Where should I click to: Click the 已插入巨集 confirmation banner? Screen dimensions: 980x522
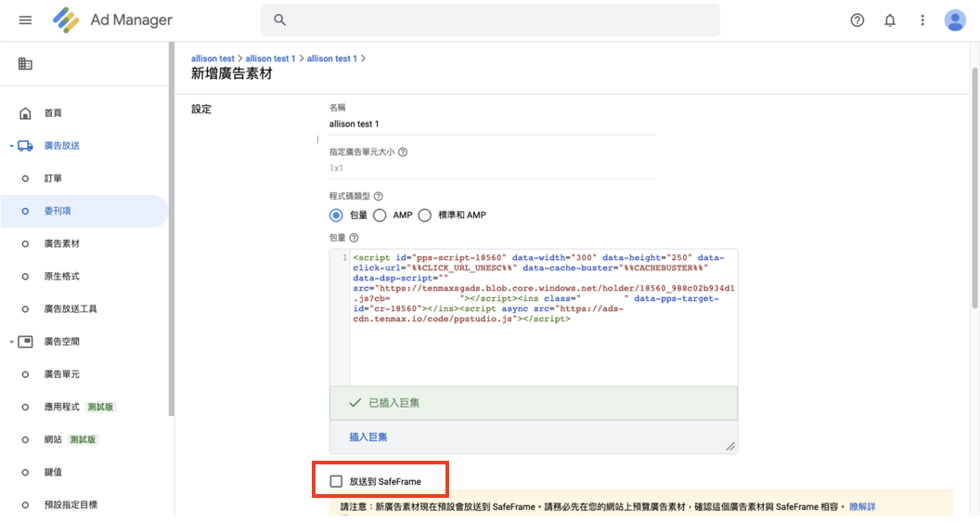tap(534, 403)
